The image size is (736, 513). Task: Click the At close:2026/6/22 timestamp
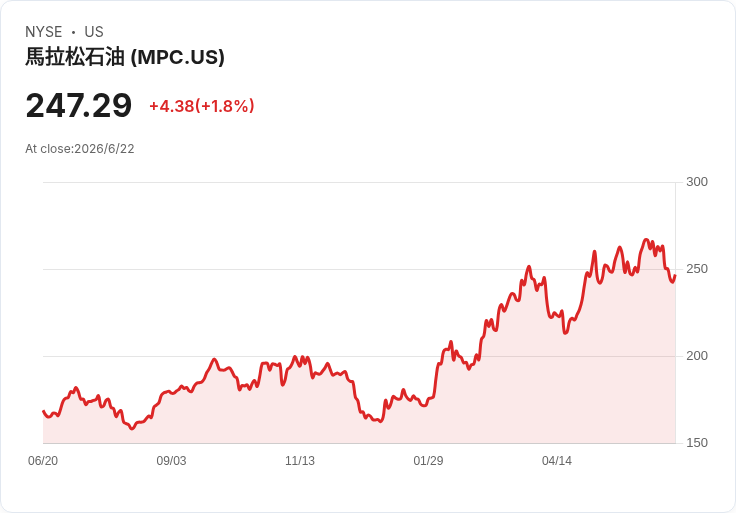(x=80, y=149)
